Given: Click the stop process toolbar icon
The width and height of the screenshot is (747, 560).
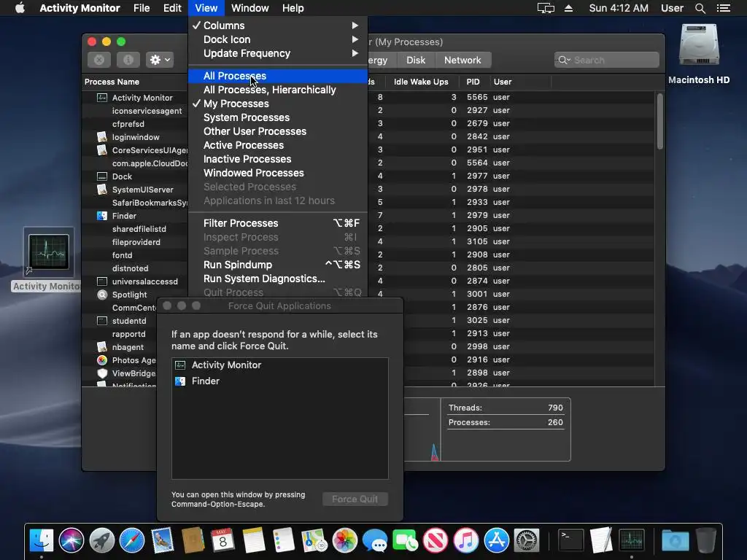Looking at the screenshot, I should [x=99, y=60].
